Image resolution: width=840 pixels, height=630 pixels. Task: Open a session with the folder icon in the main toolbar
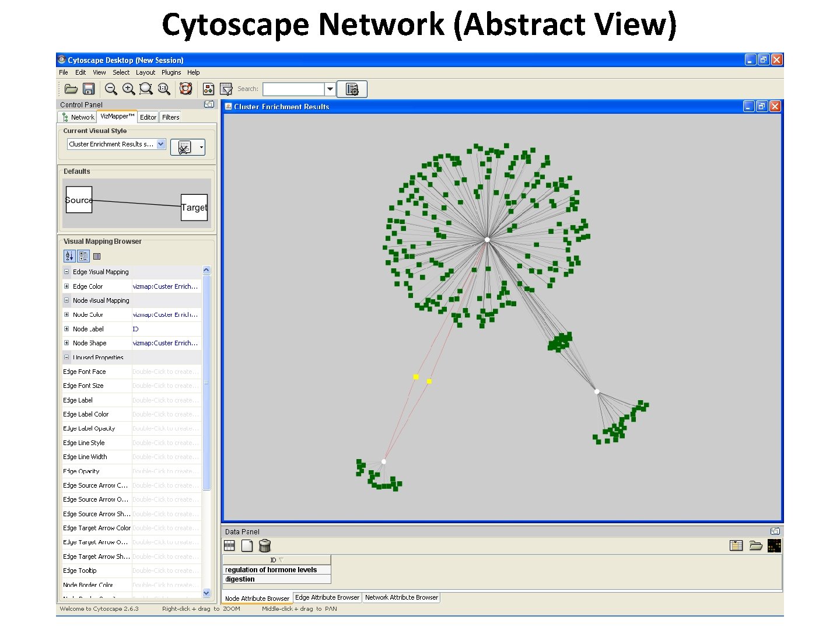click(x=71, y=89)
